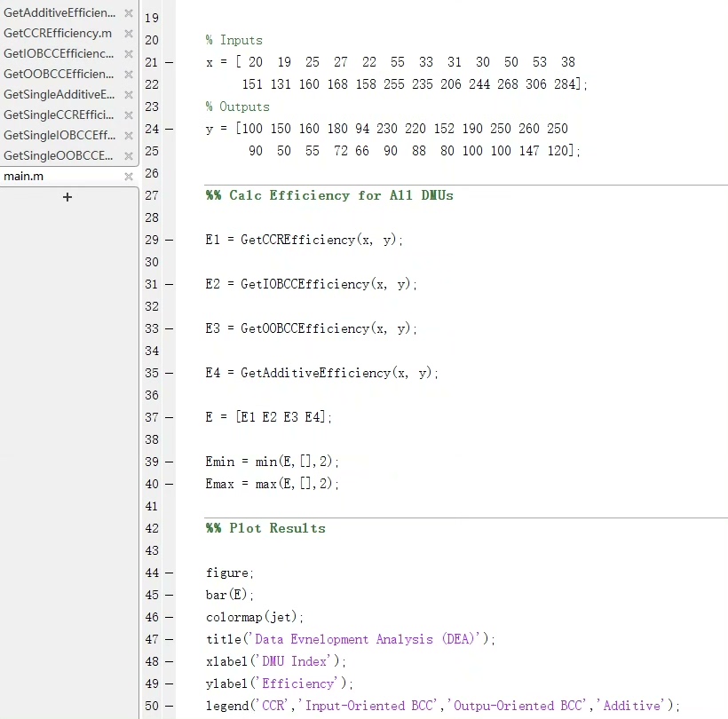Select the main.m tab
The image size is (728, 719).
24,177
